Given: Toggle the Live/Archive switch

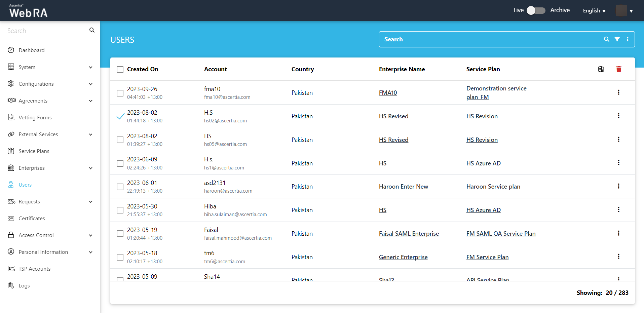Looking at the screenshot, I should (536, 10).
